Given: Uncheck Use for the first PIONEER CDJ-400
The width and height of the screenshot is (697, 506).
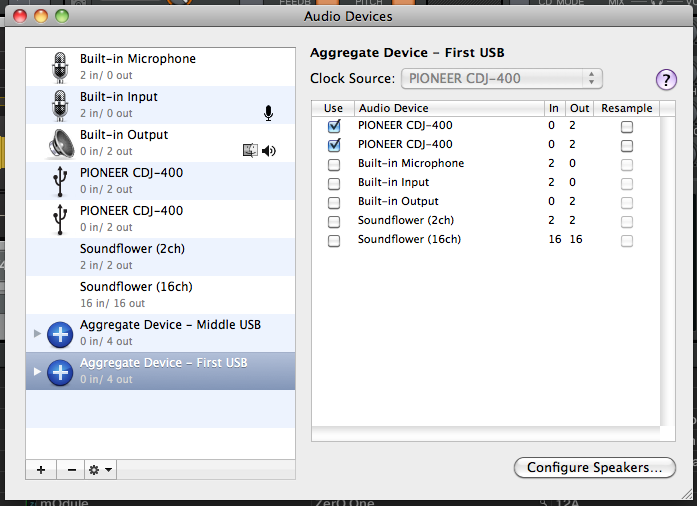Looking at the screenshot, I should click(334, 127).
